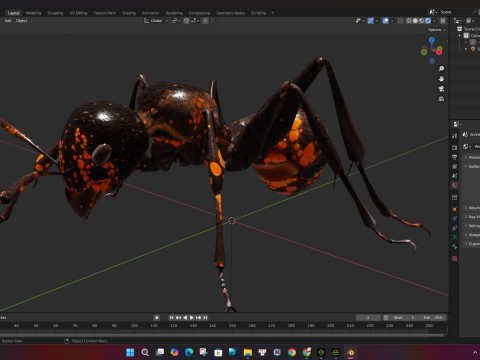Switch to the UV Editing workspace tab
This screenshot has height=360, width=480.
pyautogui.click(x=78, y=13)
